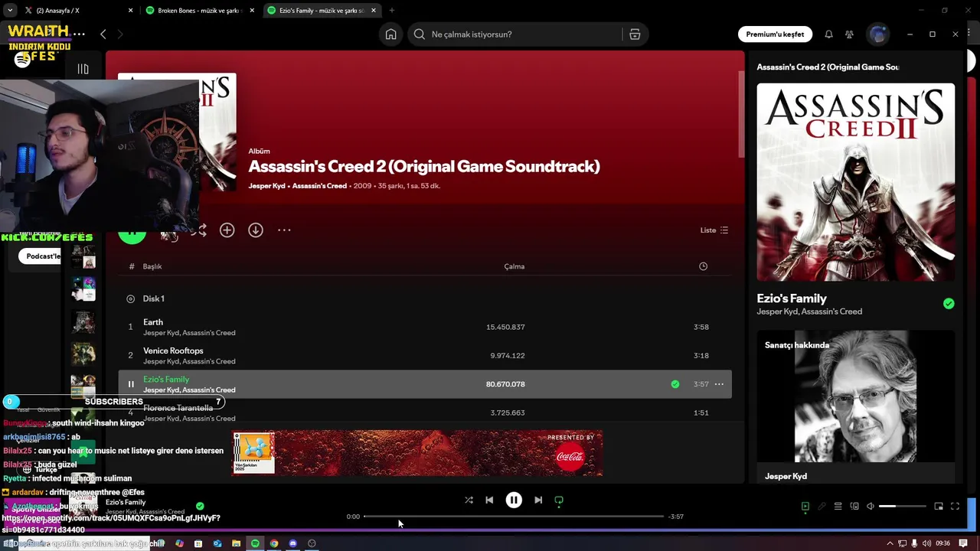Open Discord from the taskbar
Viewport: 980px width, 551px height.
pos(293,543)
